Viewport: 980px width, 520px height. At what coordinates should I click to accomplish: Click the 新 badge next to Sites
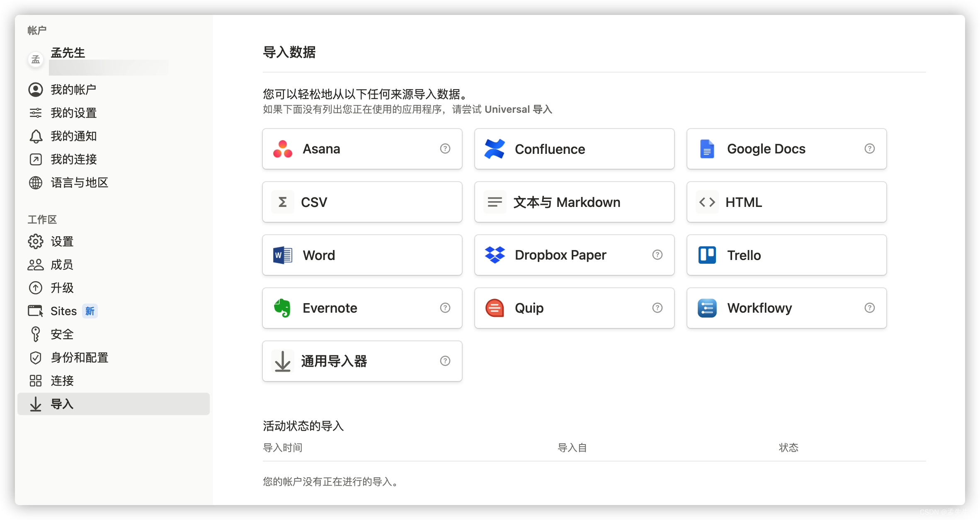click(90, 311)
